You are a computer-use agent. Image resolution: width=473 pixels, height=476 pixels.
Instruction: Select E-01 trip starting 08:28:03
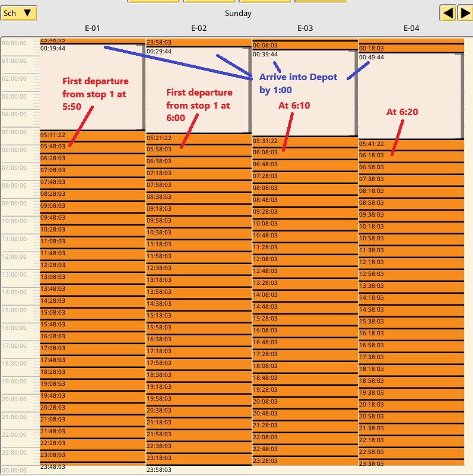click(x=93, y=195)
